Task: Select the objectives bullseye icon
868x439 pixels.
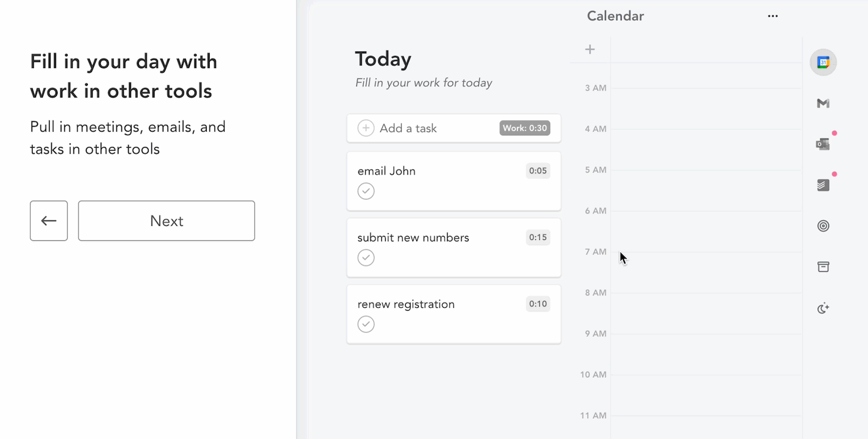Action: [823, 226]
